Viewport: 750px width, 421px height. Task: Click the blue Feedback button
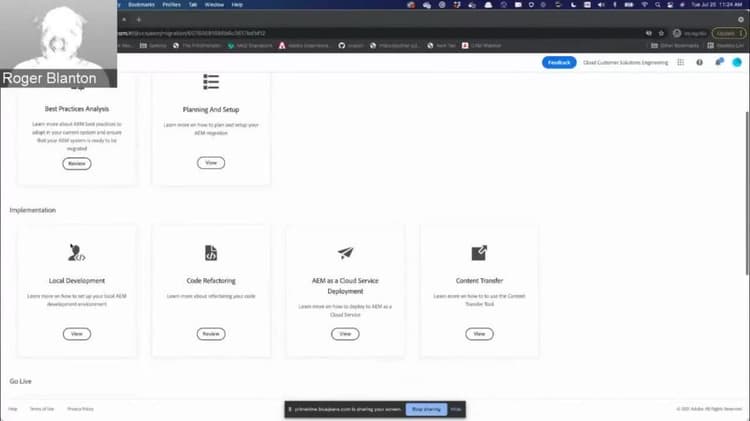pos(559,62)
